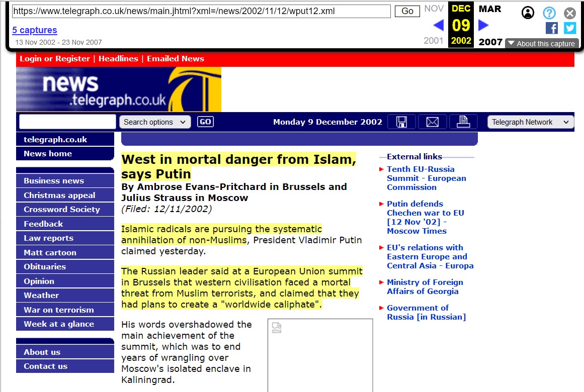Click the save article floppy disk icon

tap(401, 122)
